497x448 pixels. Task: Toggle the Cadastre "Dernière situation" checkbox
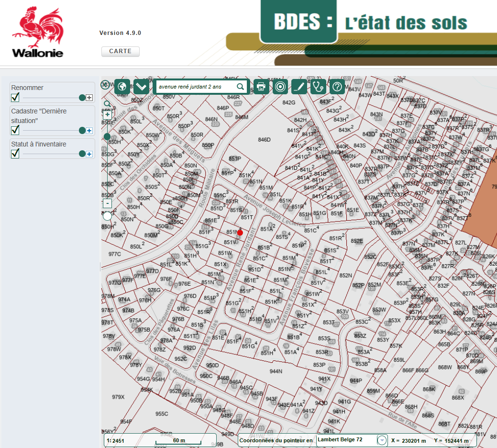tap(15, 130)
